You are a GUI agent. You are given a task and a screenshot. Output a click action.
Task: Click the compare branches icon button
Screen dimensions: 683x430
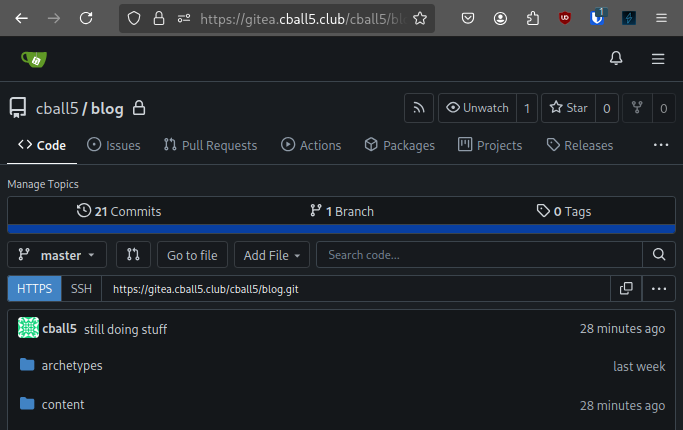coord(133,254)
